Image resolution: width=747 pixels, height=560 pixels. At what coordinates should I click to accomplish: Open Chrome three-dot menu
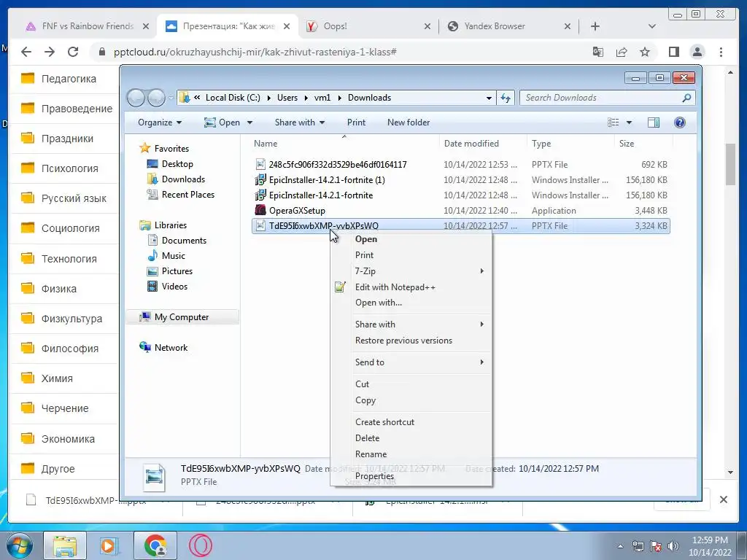click(x=721, y=52)
